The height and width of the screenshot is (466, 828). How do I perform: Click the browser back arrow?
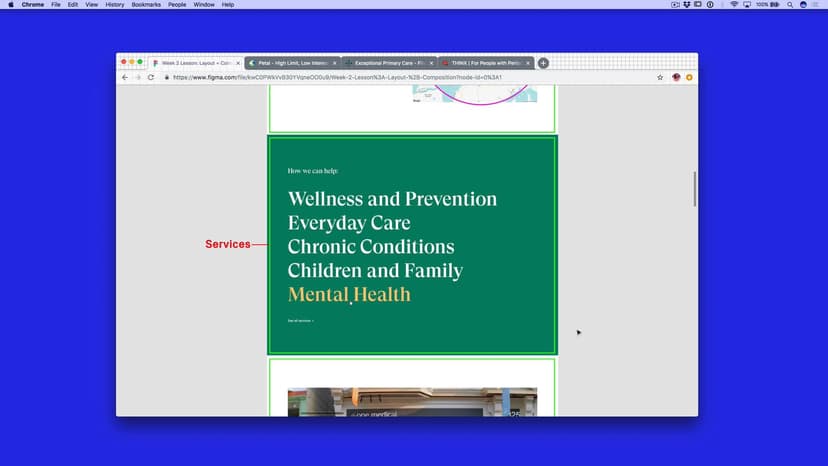click(125, 77)
